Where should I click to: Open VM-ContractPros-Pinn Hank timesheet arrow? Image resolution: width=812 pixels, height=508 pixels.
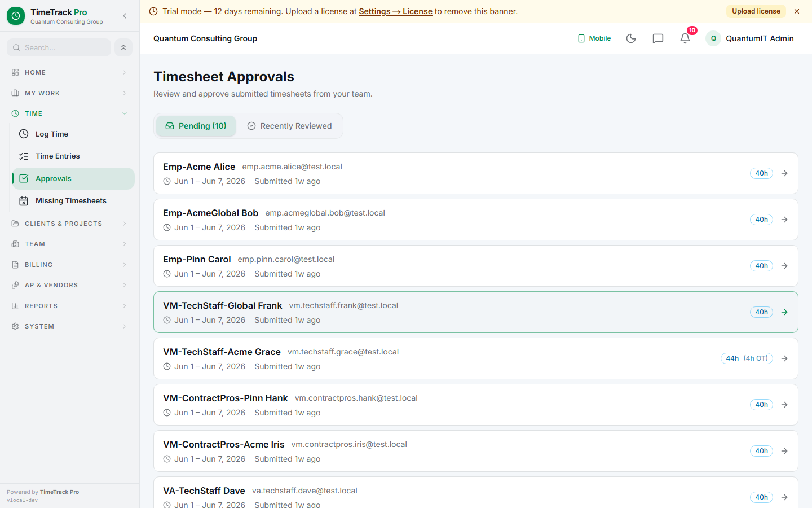[784, 405]
